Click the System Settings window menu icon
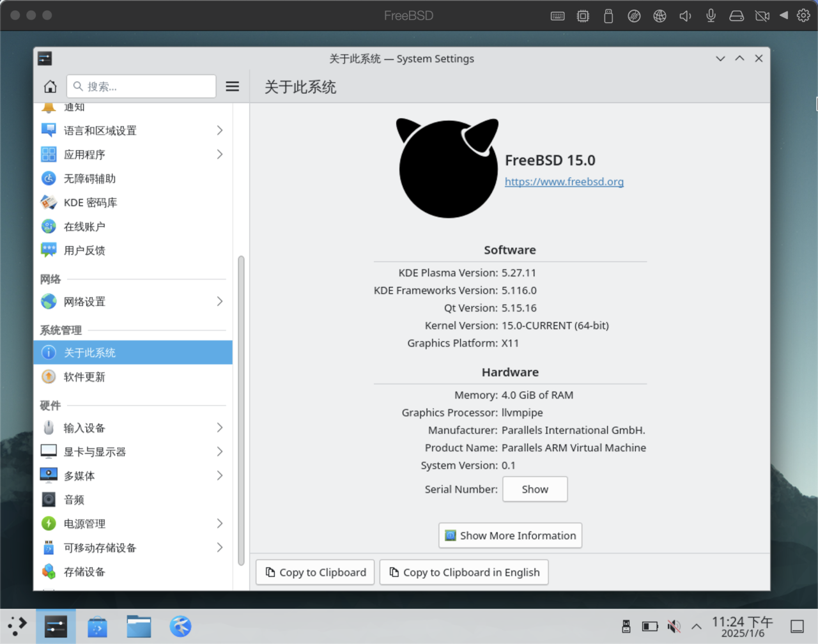Screen dimensions: 818x644 tap(45, 59)
